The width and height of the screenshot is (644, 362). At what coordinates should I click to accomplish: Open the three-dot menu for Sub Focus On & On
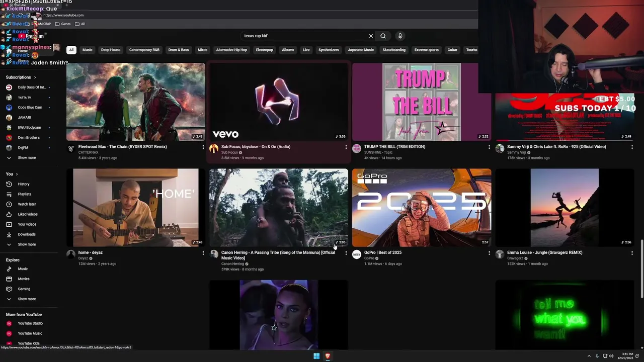[x=346, y=147]
